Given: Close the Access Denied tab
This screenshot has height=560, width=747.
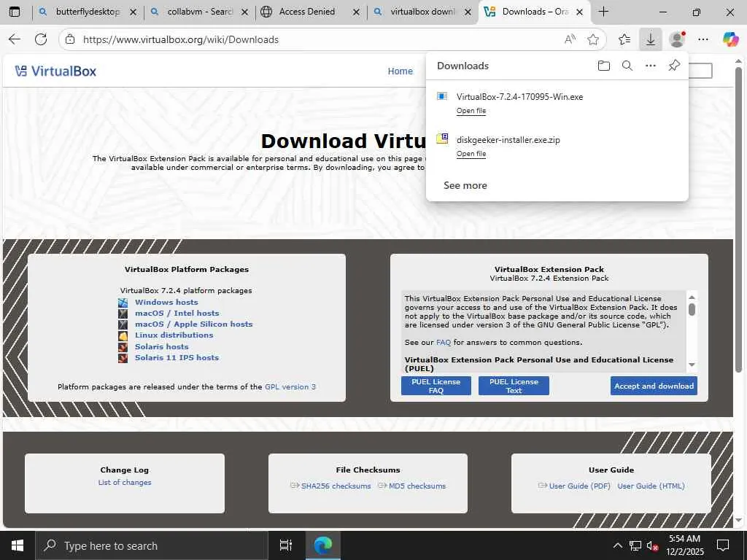Looking at the screenshot, I should coord(356,12).
